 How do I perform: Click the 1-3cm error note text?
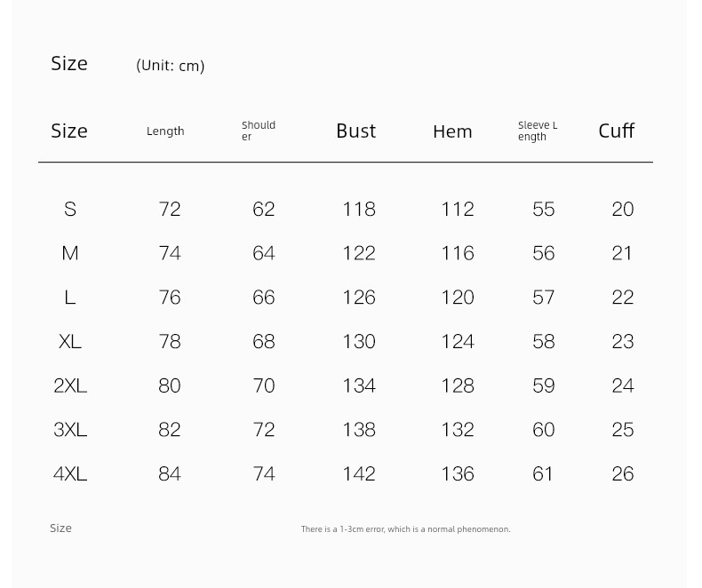[405, 528]
